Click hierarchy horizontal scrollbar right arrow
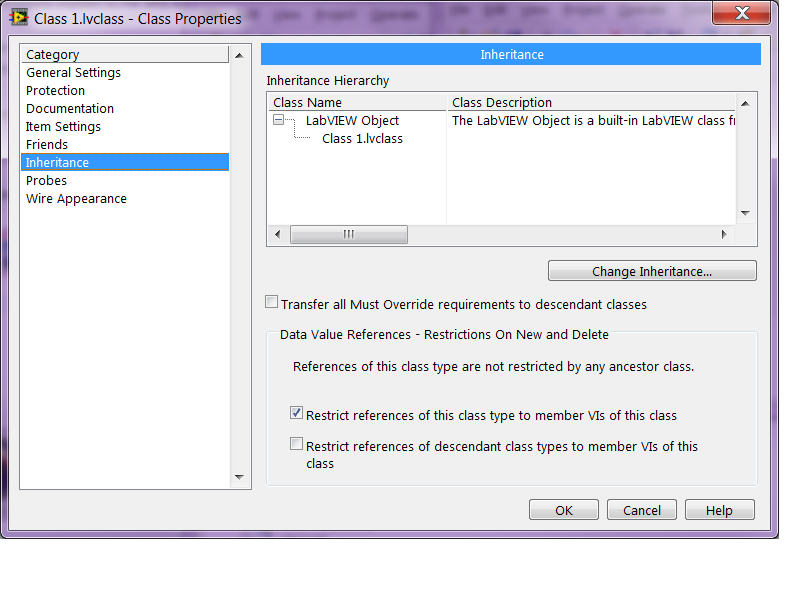The height and width of the screenshot is (600, 800). point(724,234)
